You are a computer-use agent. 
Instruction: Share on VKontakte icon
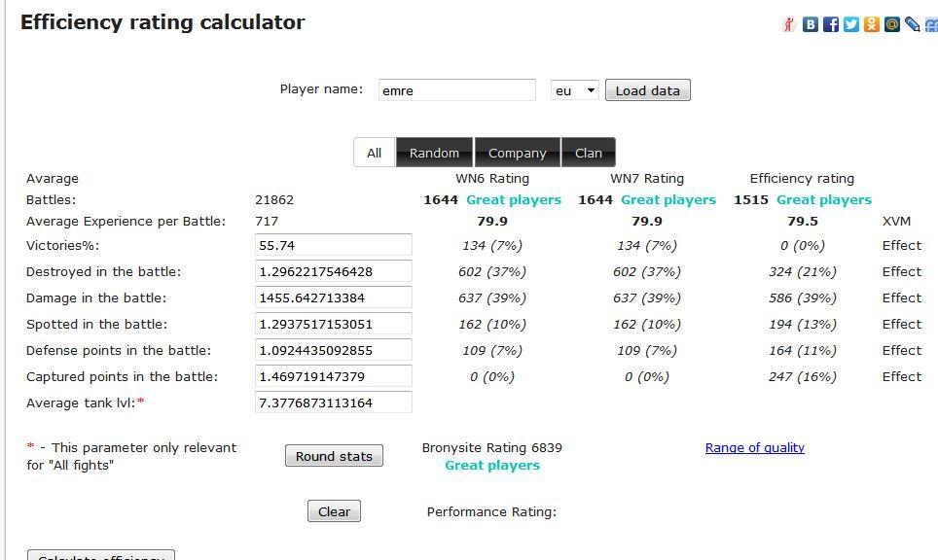(811, 24)
